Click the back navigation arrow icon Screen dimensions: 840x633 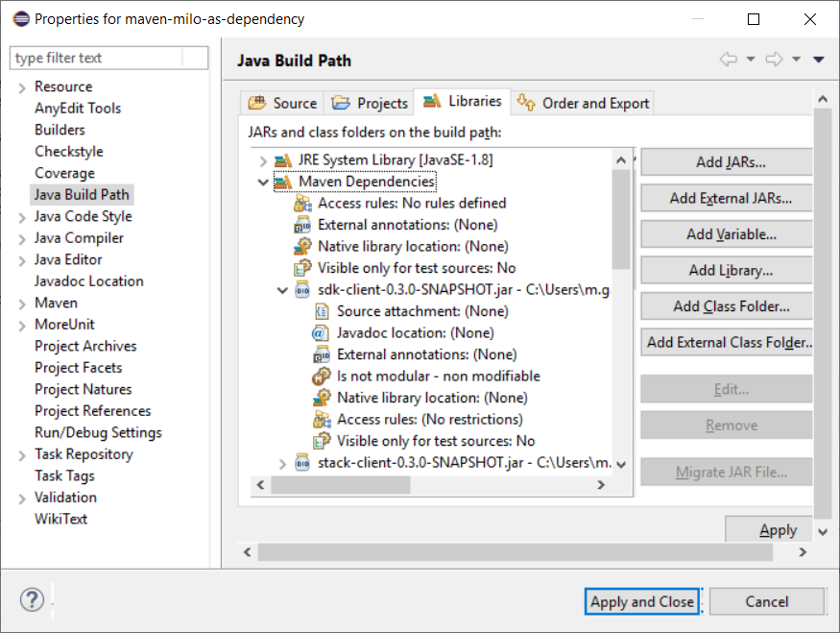[x=729, y=59]
